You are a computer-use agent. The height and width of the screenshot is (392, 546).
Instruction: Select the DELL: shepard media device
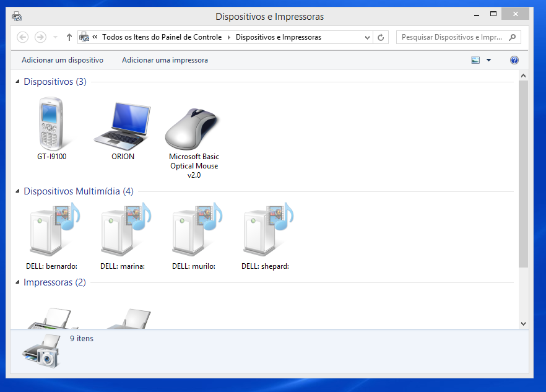tap(265, 231)
